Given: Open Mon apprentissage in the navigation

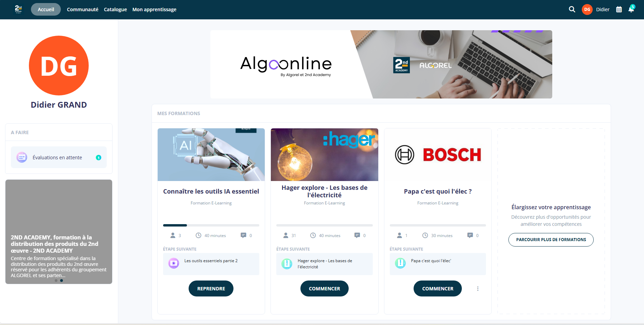Looking at the screenshot, I should click(x=154, y=10).
